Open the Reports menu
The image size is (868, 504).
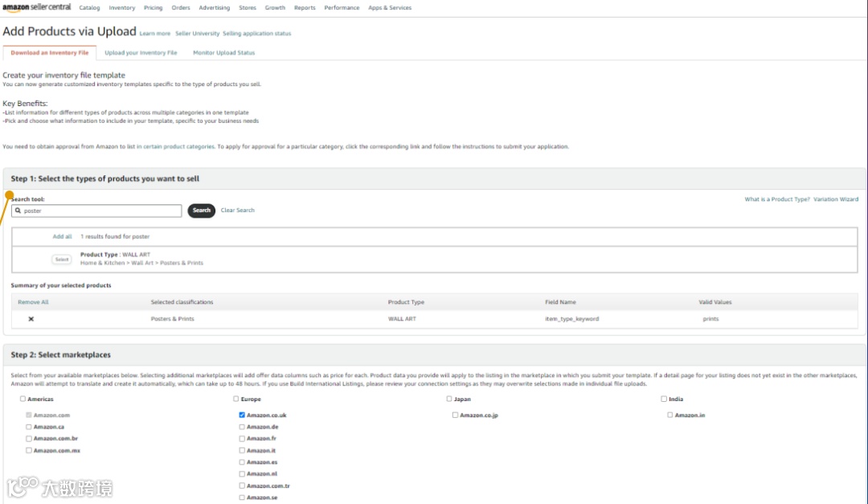[305, 8]
